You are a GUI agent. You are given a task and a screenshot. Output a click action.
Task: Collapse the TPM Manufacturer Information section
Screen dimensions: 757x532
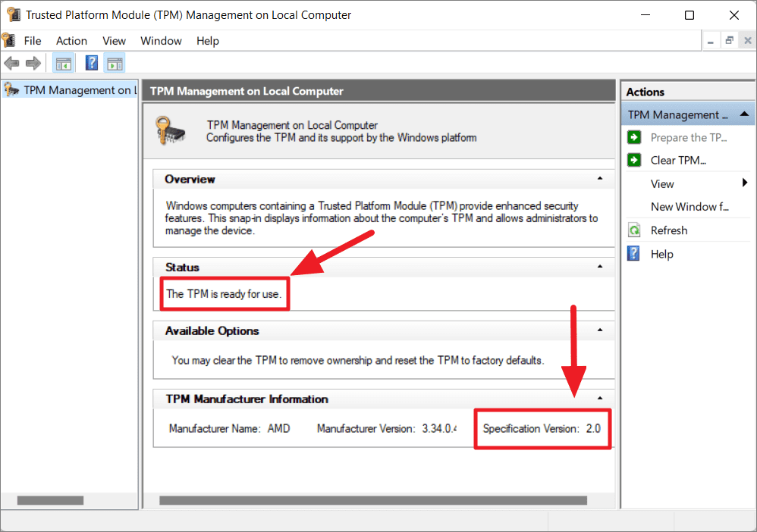600,399
